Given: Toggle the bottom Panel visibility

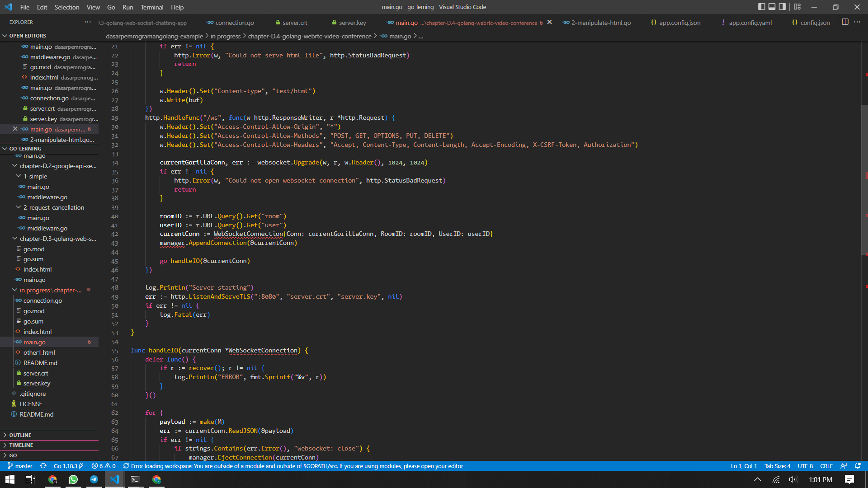Looking at the screenshot, I should (x=772, y=7).
